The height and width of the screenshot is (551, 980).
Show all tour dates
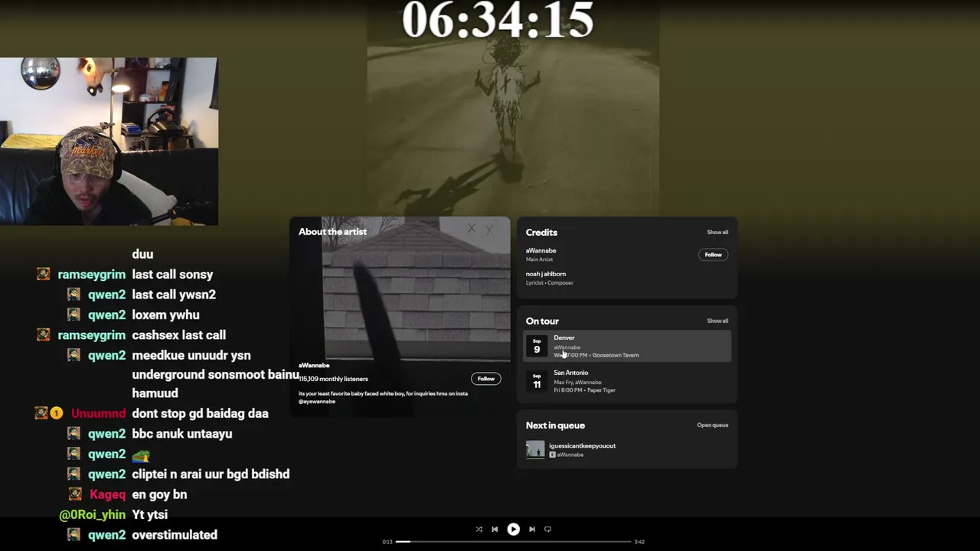coord(717,321)
